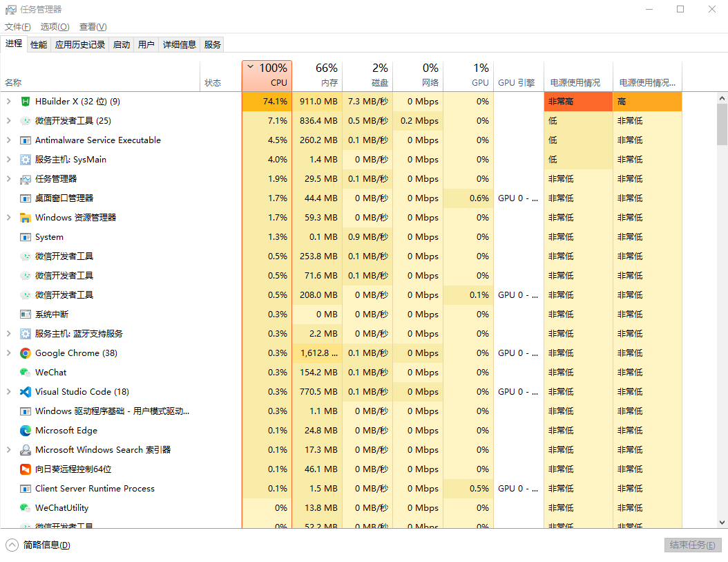Click the WeChat process icon
The image size is (728, 562).
tap(26, 373)
